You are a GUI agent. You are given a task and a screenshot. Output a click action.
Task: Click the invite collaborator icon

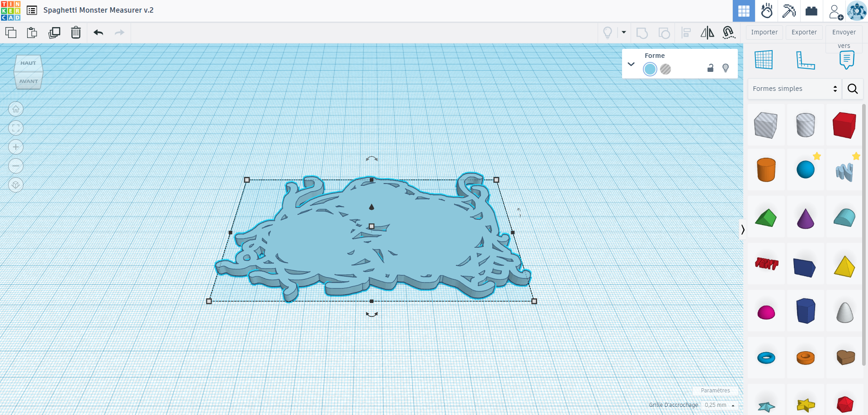pyautogui.click(x=835, y=11)
